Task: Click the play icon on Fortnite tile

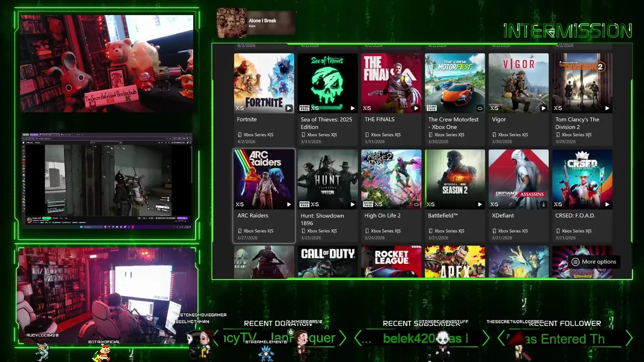Action: (x=289, y=108)
